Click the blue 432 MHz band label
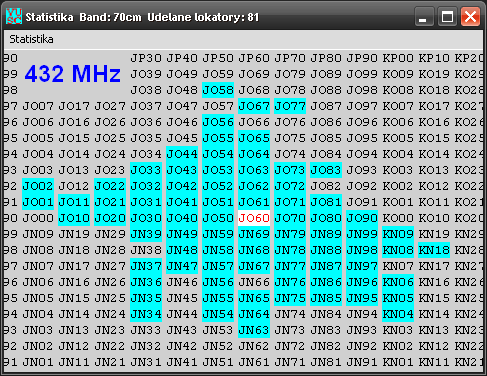Image resolution: width=487 pixels, height=376 pixels. (x=73, y=74)
